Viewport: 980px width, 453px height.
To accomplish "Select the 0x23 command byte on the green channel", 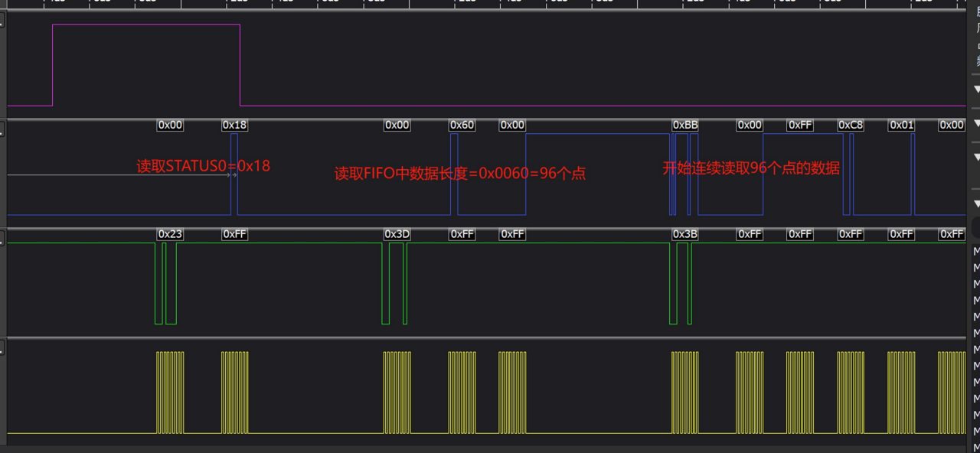I will 169,234.
